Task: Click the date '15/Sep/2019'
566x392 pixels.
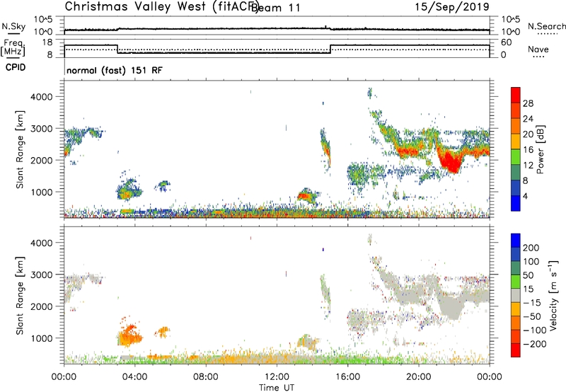Action: [452, 7]
